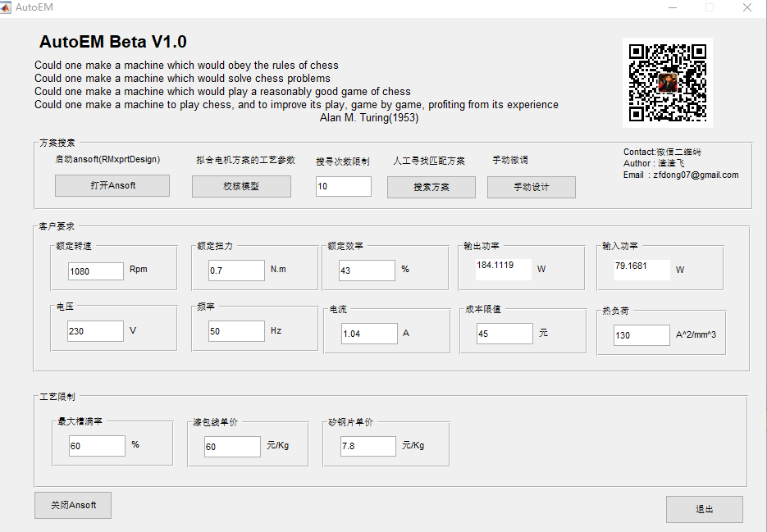Viewport: 767px width, 532px height.
Task: Click the A^2/mm^3 unit label
Action: pos(696,335)
